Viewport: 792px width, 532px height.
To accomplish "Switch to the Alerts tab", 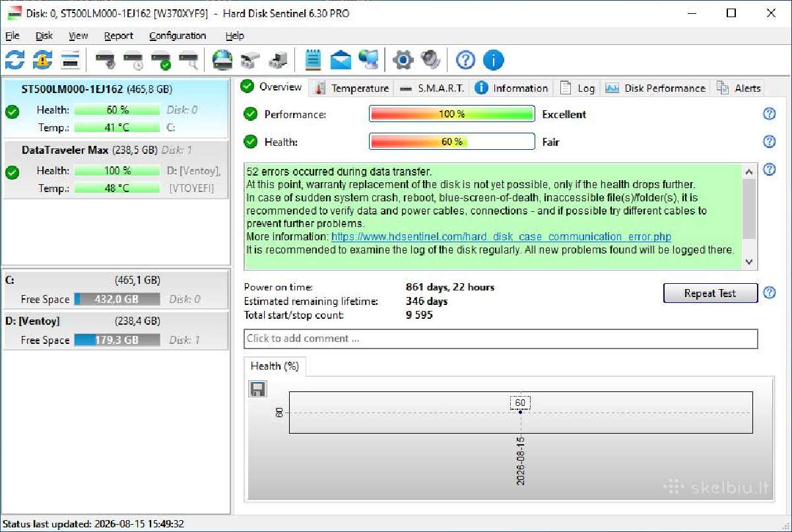I will click(x=739, y=88).
